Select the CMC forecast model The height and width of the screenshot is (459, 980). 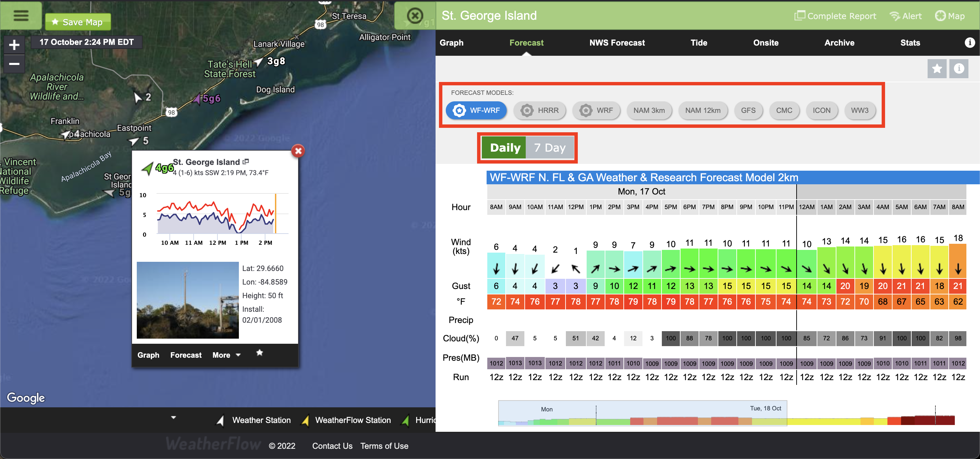coord(784,111)
